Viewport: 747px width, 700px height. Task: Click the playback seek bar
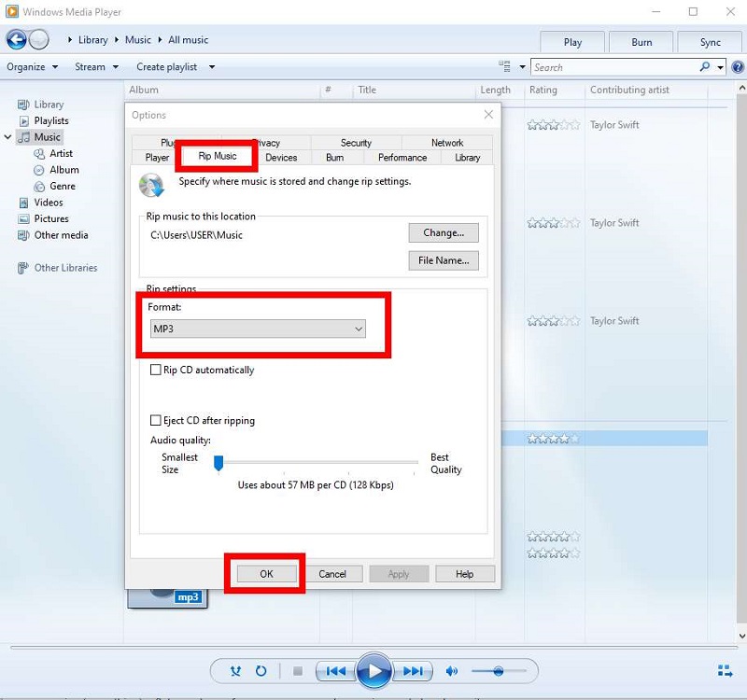pos(373,648)
